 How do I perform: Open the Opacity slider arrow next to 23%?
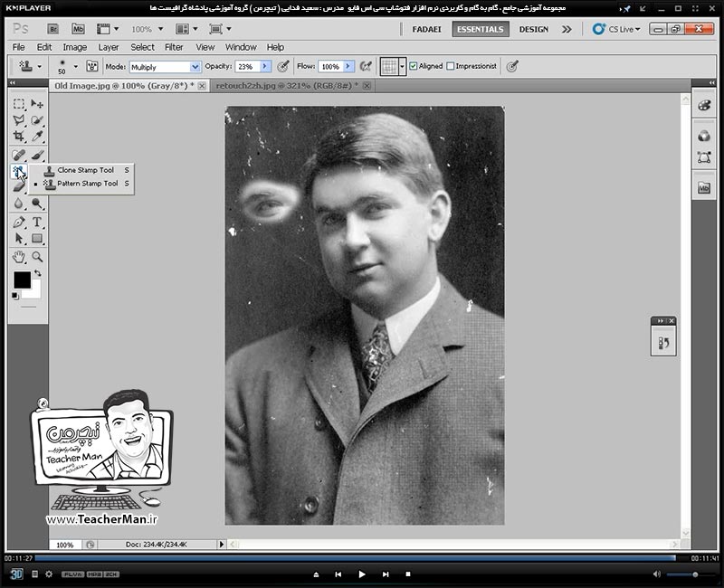[265, 66]
